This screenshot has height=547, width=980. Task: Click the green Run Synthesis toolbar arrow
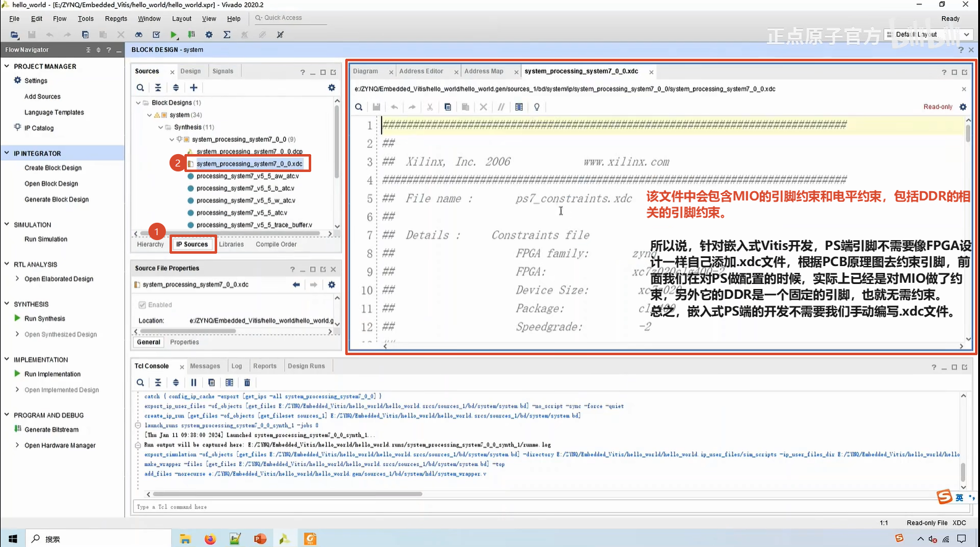(174, 35)
